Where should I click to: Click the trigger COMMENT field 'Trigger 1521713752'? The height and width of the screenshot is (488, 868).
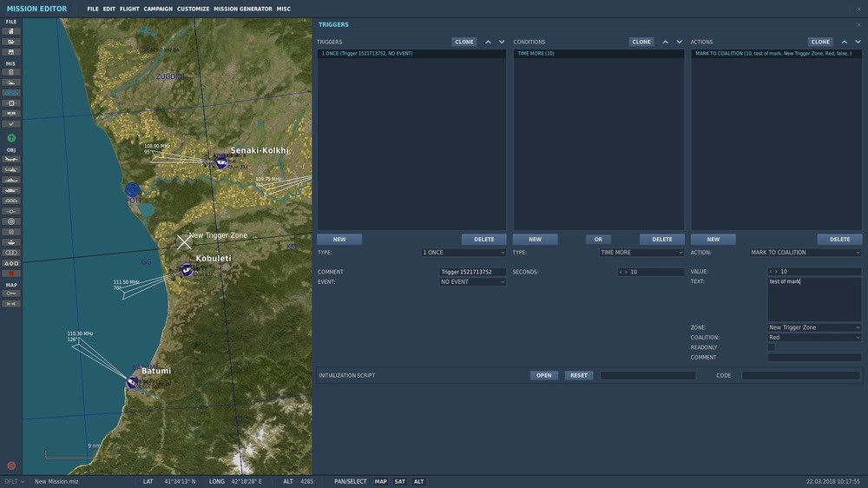tap(472, 272)
